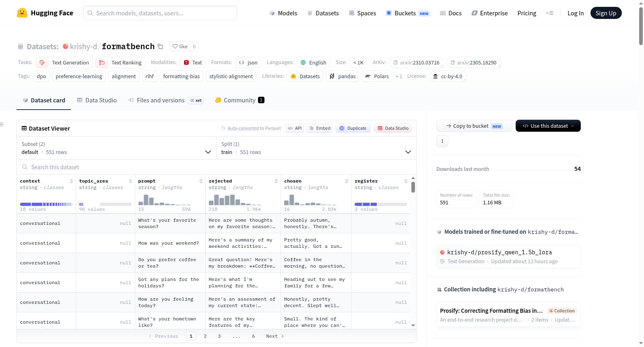Show the +1 more libraries

tap(399, 76)
